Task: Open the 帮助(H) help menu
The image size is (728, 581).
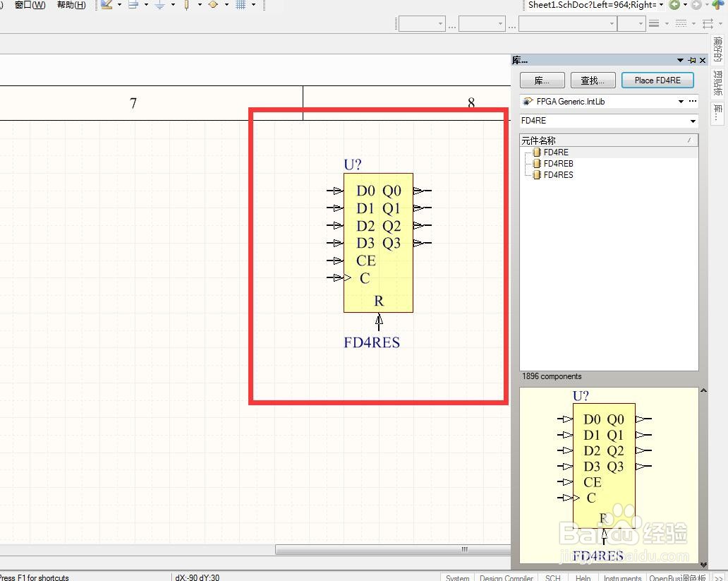Action: click(x=71, y=5)
